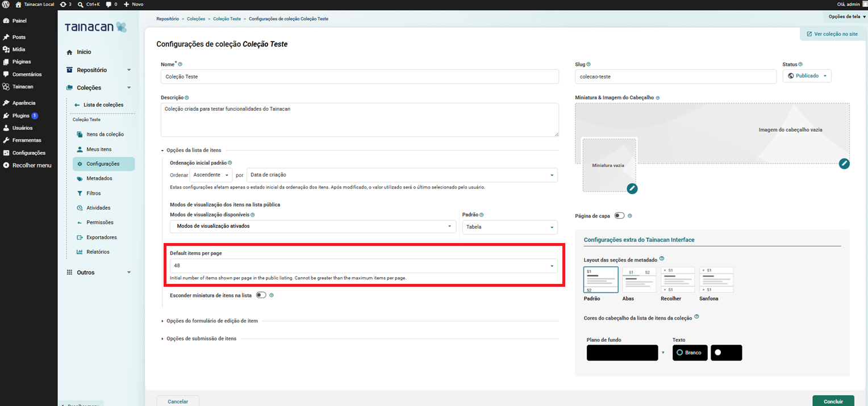Viewport: 868px width, 406px height.
Task: Open the Plugins menu in WordPress sidebar
Action: [21, 115]
